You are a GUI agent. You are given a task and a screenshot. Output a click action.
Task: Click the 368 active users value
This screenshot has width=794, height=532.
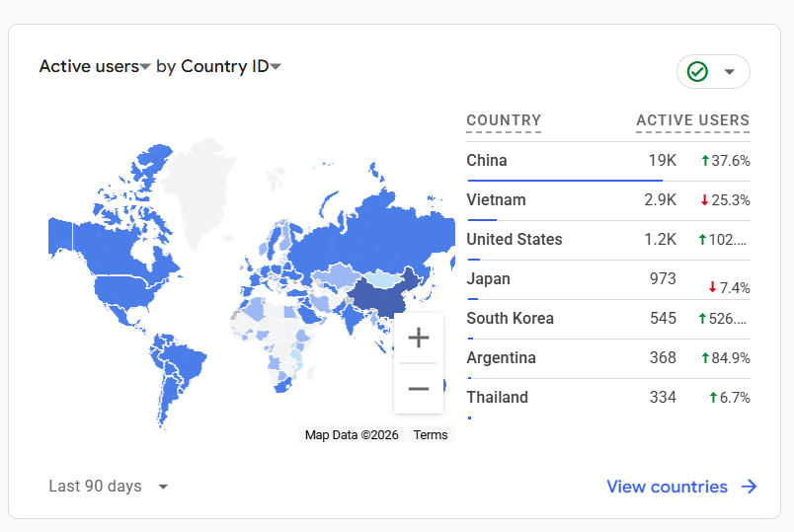click(x=663, y=358)
